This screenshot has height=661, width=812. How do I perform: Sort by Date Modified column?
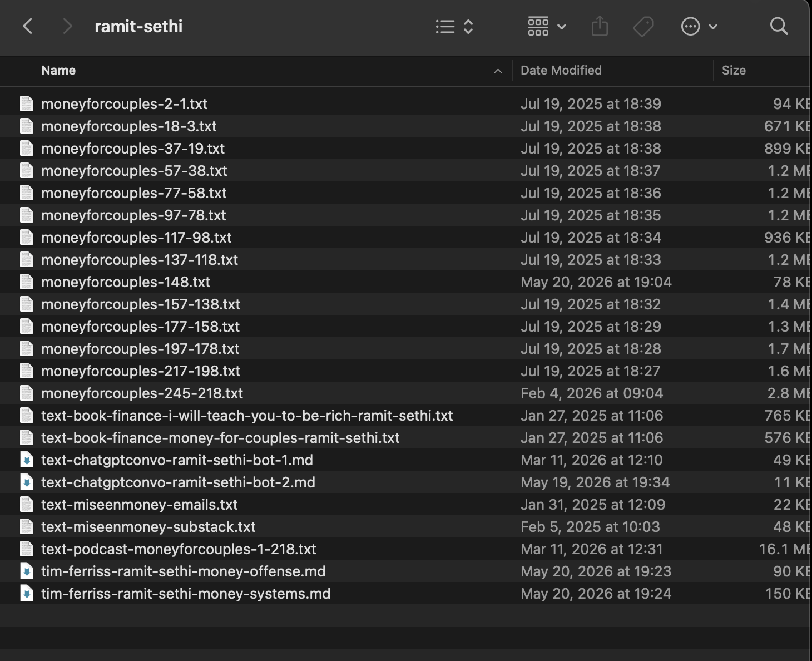click(x=561, y=70)
